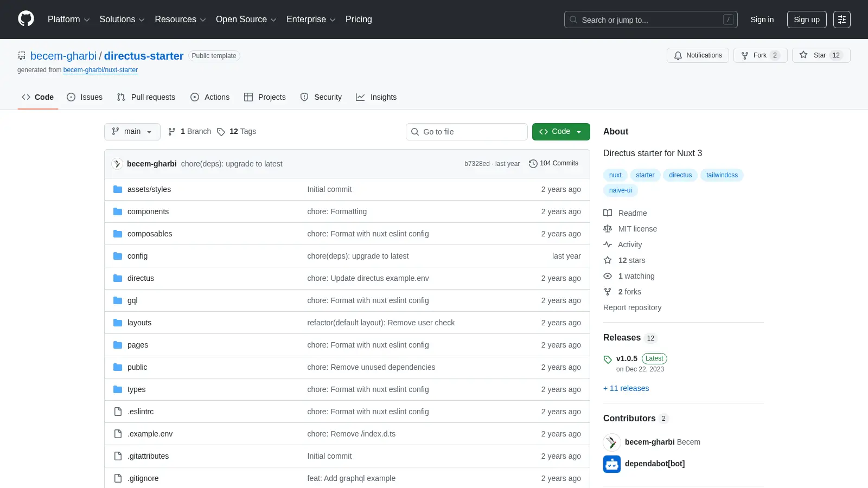Open the Pricing link
868x488 pixels.
click(x=359, y=20)
